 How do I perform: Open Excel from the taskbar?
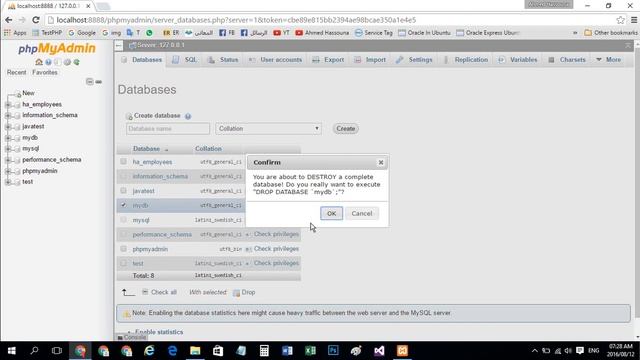(310, 351)
